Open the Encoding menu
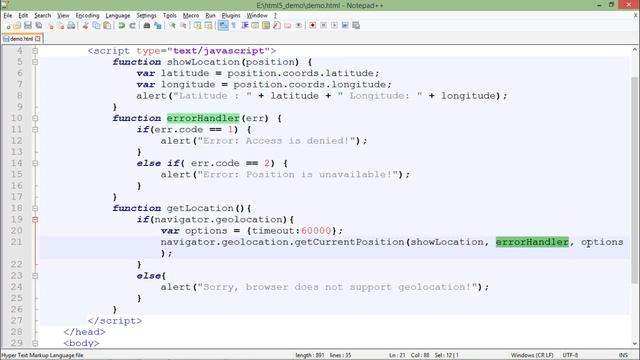 pyautogui.click(x=87, y=16)
